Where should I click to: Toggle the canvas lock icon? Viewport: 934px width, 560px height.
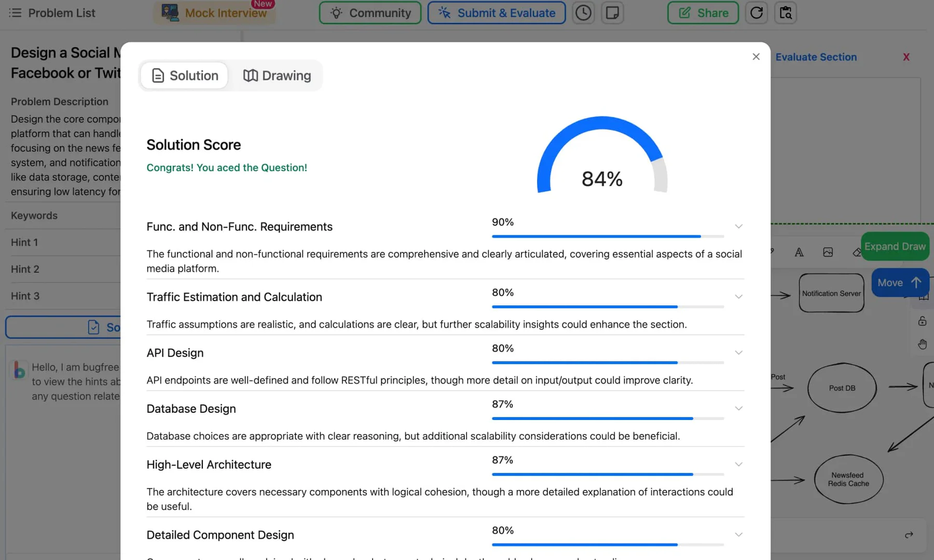(922, 321)
